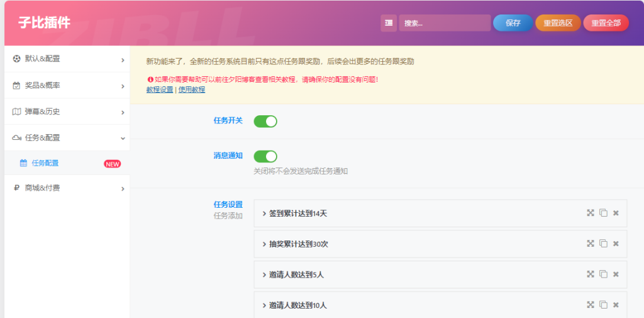This screenshot has height=318, width=644.
Task: Disable the 消息通知 switch
Action: click(265, 156)
